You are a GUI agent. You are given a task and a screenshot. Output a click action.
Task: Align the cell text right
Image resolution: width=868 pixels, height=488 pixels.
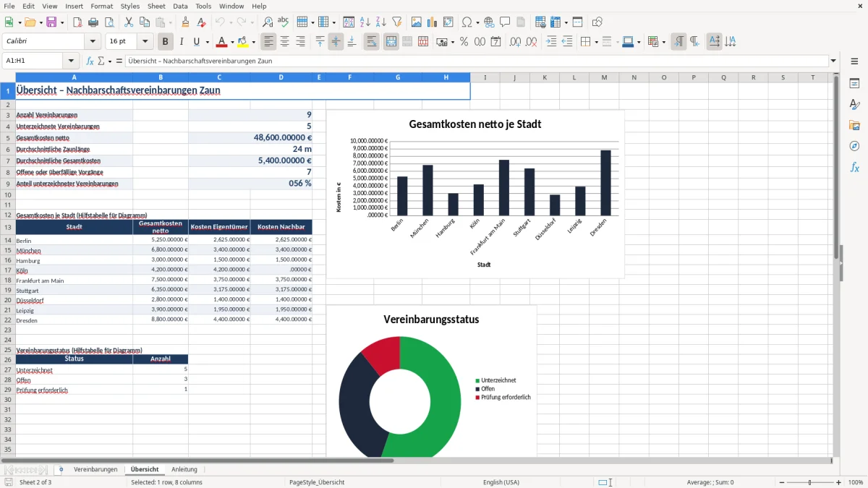point(300,42)
